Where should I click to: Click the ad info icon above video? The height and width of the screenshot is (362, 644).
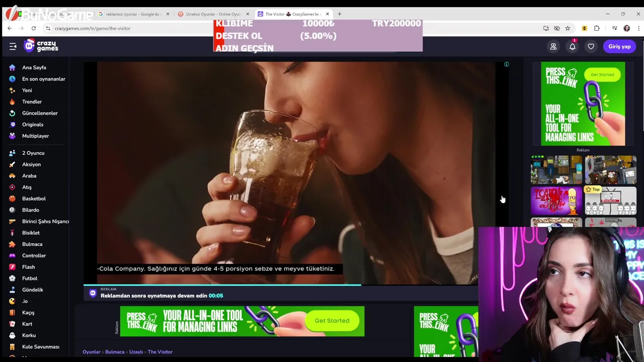coord(507,64)
